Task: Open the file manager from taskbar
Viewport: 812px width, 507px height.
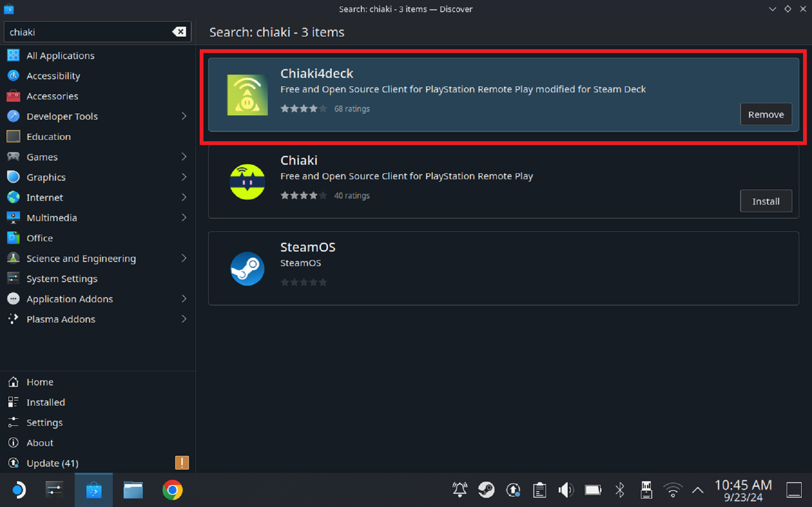Action: 133,490
